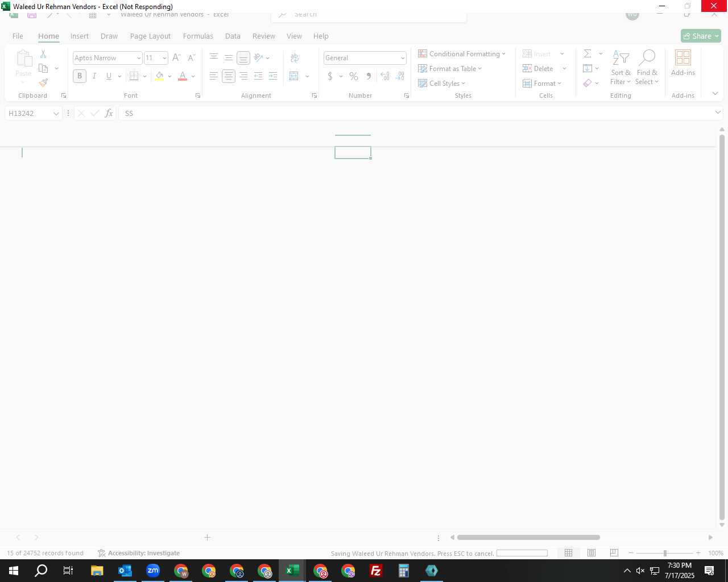Image resolution: width=728 pixels, height=582 pixels.
Task: Apply the red Font Color
Action: (183, 76)
